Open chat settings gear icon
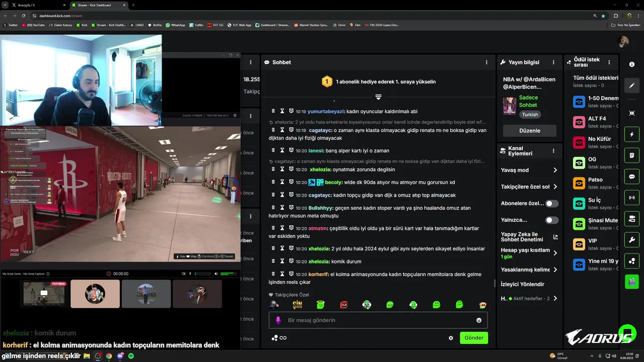 451,338
